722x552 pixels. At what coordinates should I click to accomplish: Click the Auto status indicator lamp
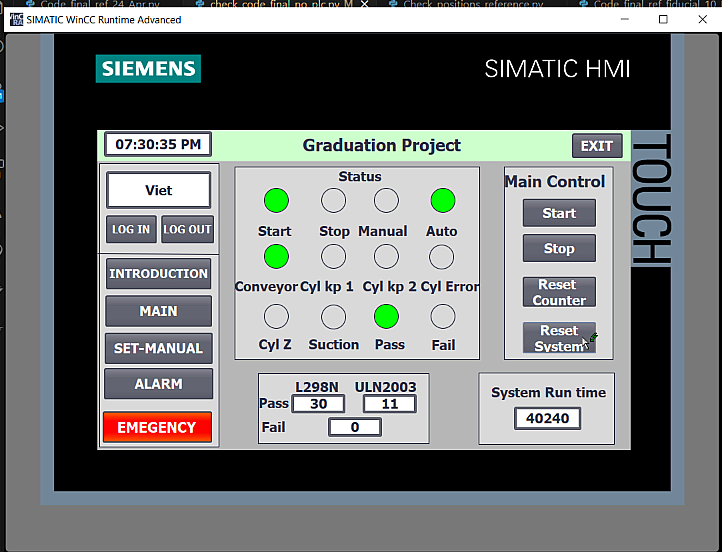click(443, 201)
